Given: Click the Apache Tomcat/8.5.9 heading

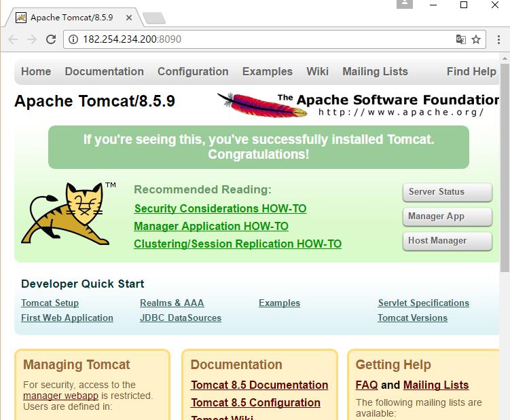Looking at the screenshot, I should [x=94, y=101].
